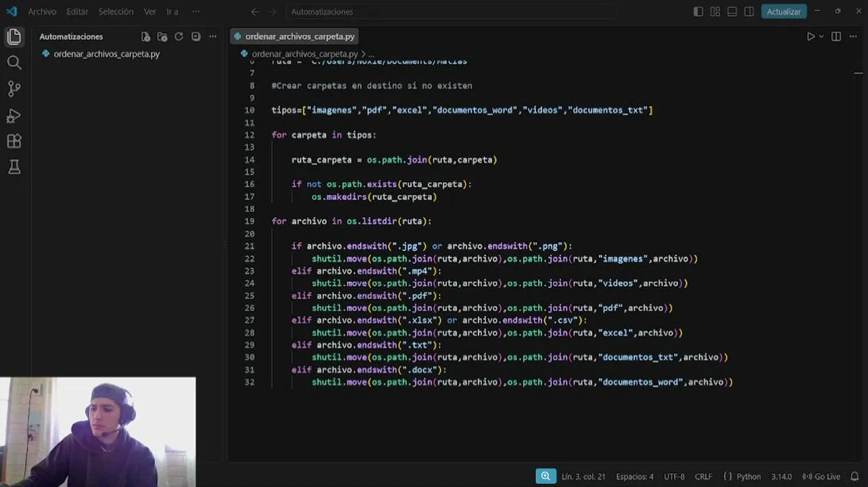Image resolution: width=868 pixels, height=487 pixels.
Task: Click 'ruta_carpeta = os.path.join' on line 14
Action: (x=394, y=160)
